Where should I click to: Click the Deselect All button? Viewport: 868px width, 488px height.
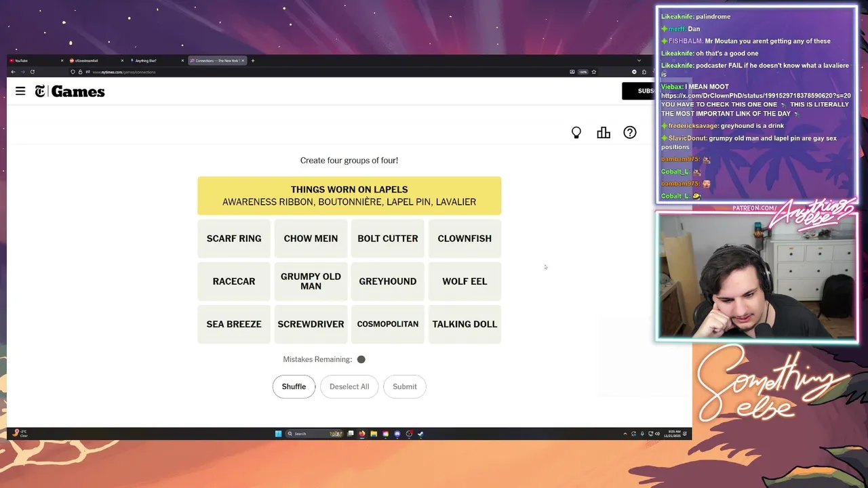pyautogui.click(x=349, y=386)
